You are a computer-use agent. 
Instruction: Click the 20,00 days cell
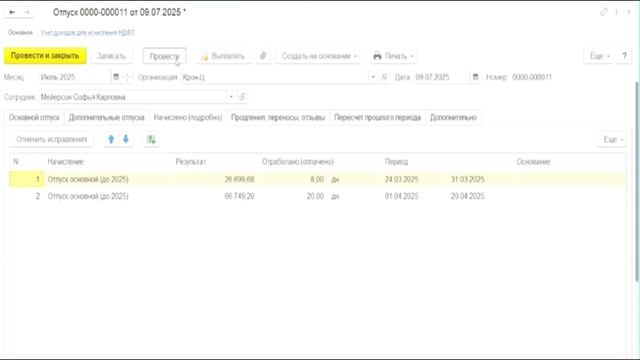tap(315, 196)
